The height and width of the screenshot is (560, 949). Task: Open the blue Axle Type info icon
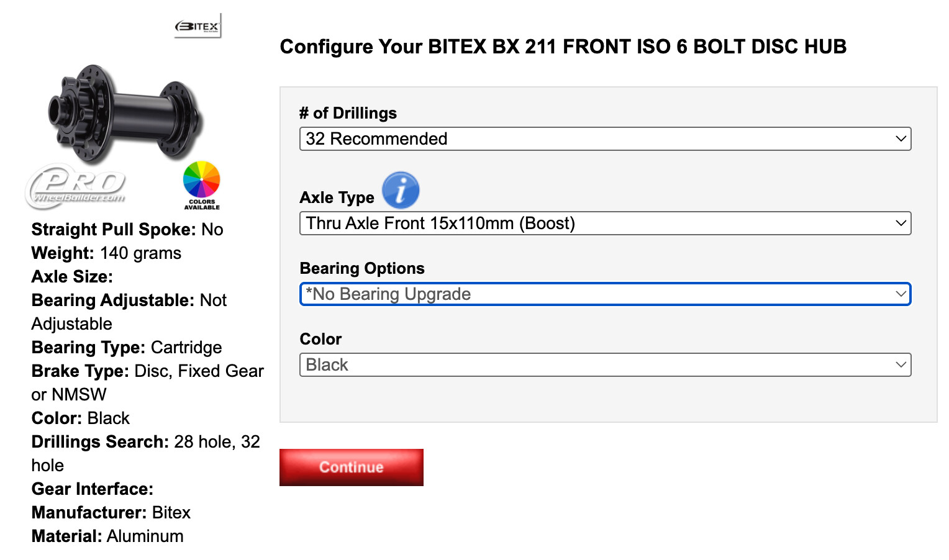[x=401, y=190]
